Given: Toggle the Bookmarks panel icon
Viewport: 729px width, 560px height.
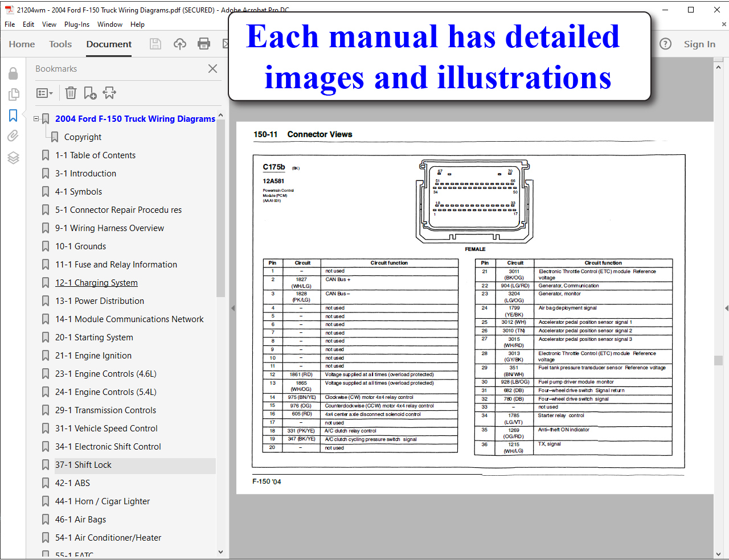Looking at the screenshot, I should 13,116.
